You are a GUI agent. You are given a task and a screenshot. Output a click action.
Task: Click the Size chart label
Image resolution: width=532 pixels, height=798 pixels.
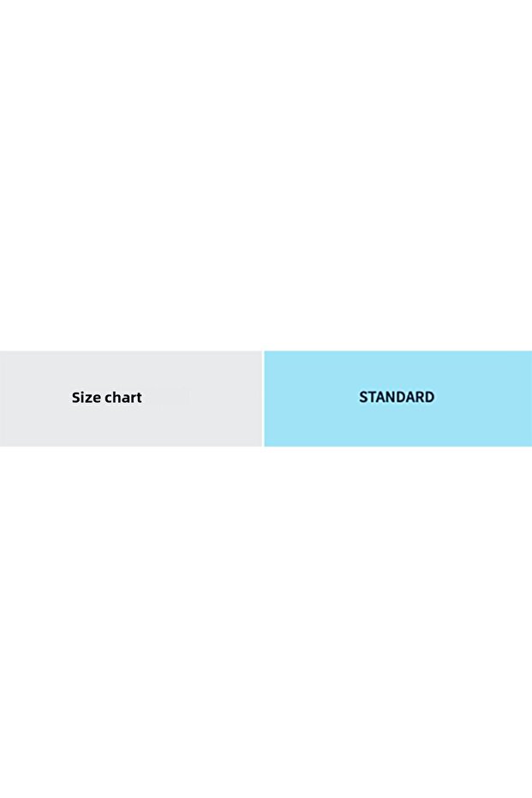coord(107,398)
